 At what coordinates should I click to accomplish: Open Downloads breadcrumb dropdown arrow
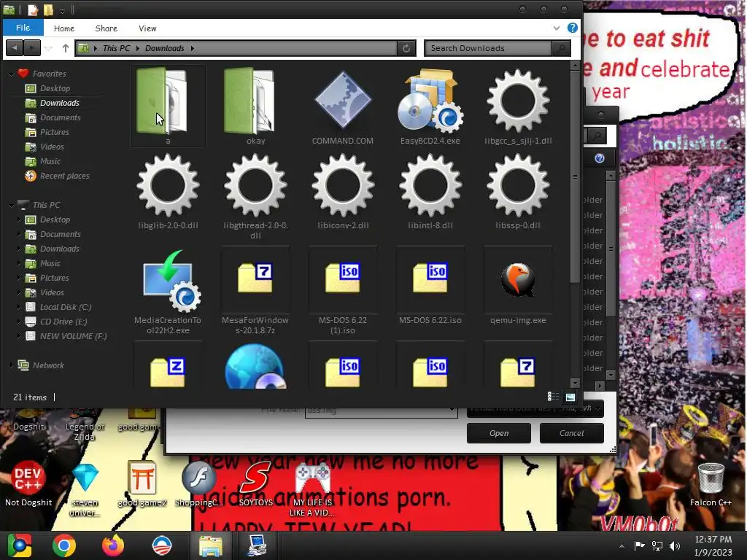click(x=193, y=48)
